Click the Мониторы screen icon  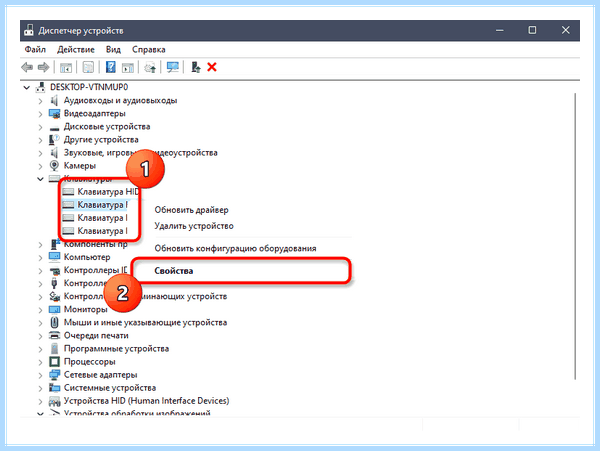pyautogui.click(x=54, y=309)
